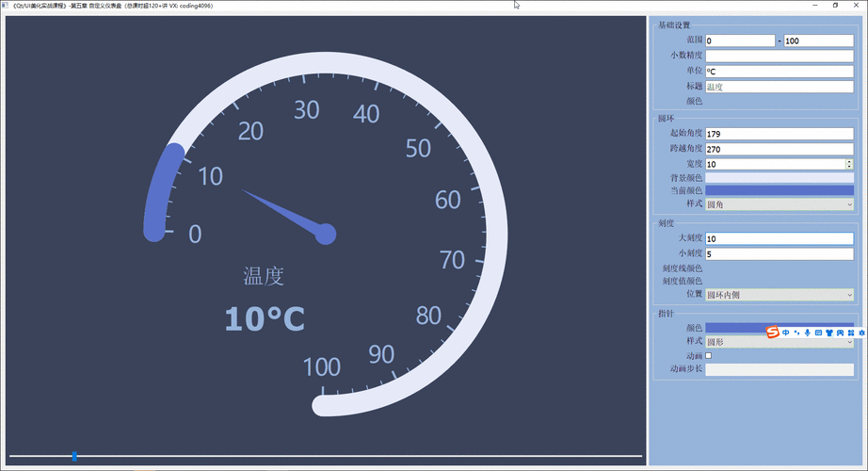
Task: Click the IME punctuation mode icon
Action: point(796,333)
